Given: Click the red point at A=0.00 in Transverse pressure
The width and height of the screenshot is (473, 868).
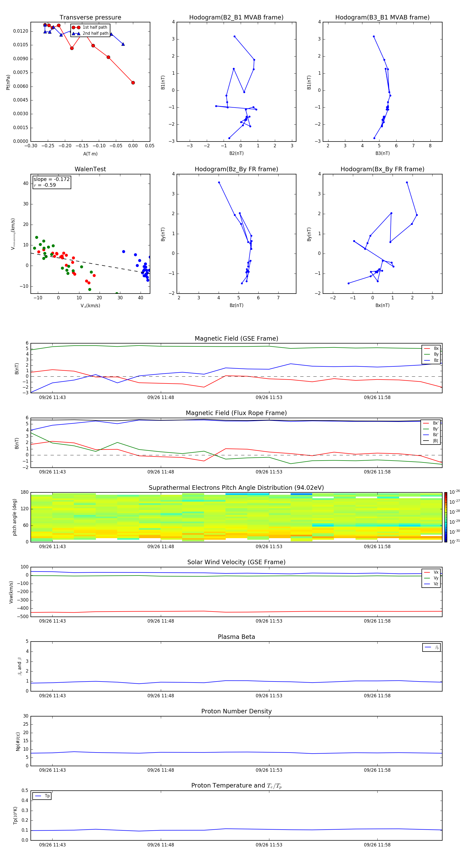Looking at the screenshot, I should click(133, 83).
